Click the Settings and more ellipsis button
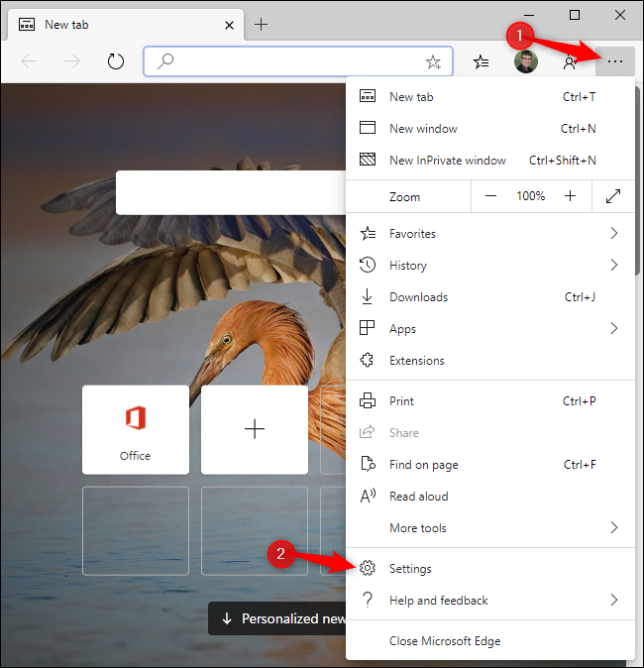Screen dimensions: 644x668 [614, 61]
